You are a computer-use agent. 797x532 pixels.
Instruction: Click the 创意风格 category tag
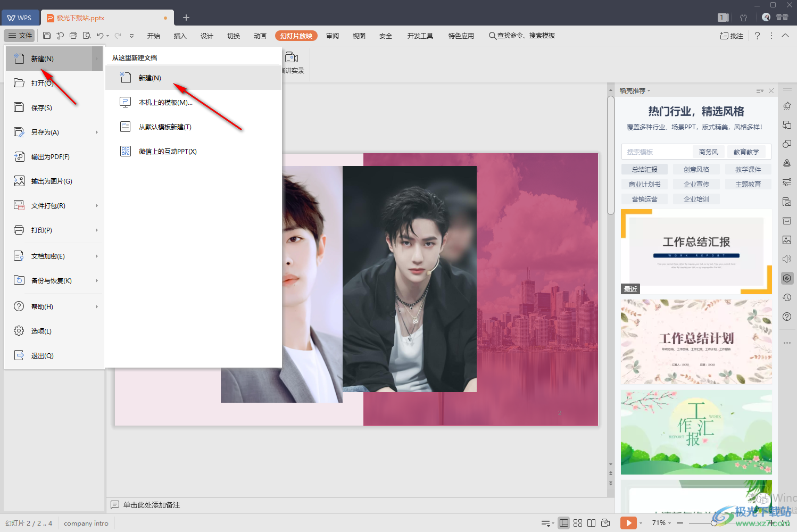pyautogui.click(x=696, y=169)
